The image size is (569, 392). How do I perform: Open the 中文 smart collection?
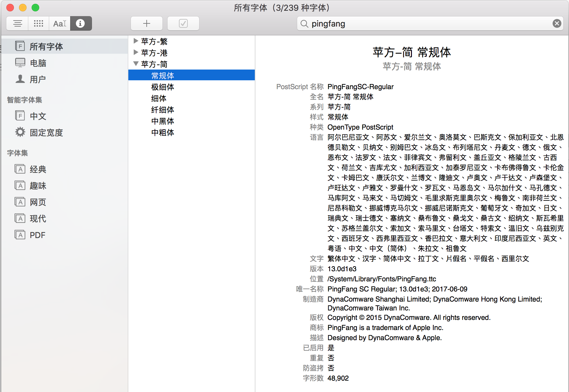pos(64,116)
